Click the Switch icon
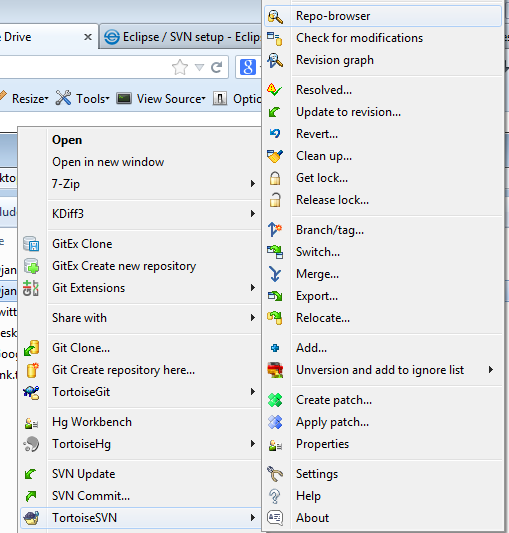This screenshot has height=533, width=509. (275, 252)
